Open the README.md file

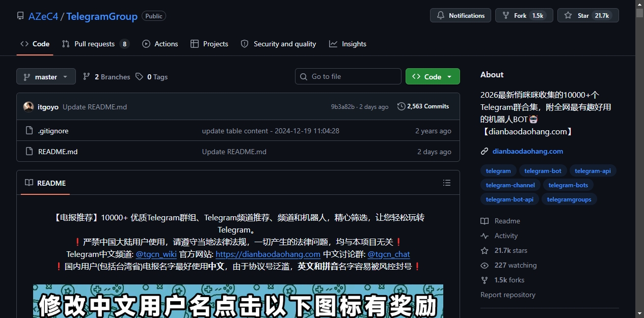point(58,152)
